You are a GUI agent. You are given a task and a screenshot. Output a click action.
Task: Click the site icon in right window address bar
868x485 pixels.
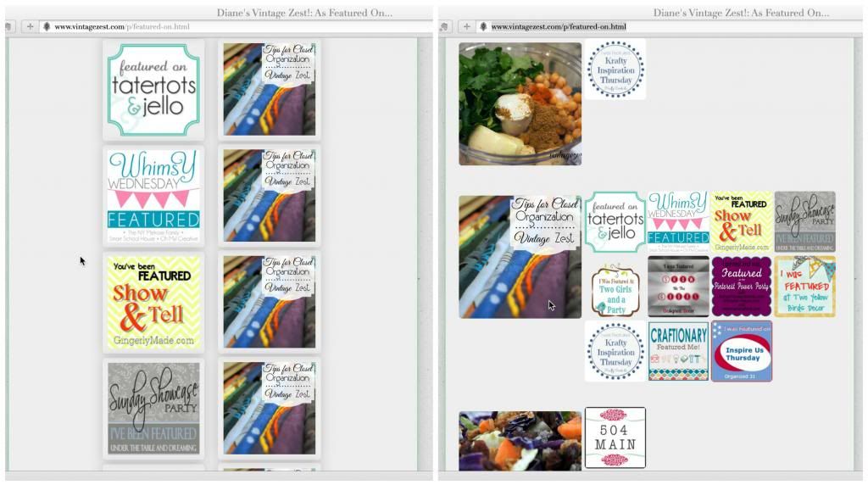coord(483,26)
